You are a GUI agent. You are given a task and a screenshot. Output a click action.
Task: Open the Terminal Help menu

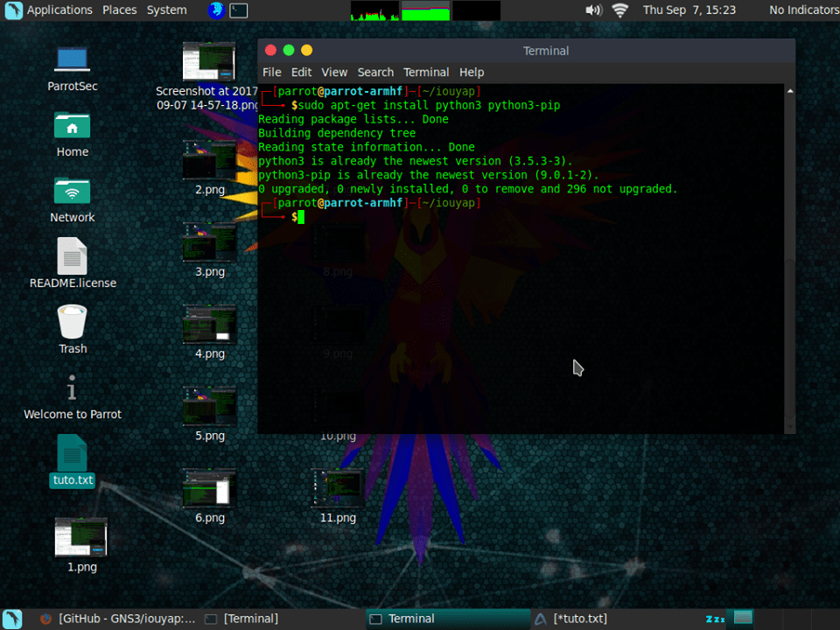tap(472, 73)
